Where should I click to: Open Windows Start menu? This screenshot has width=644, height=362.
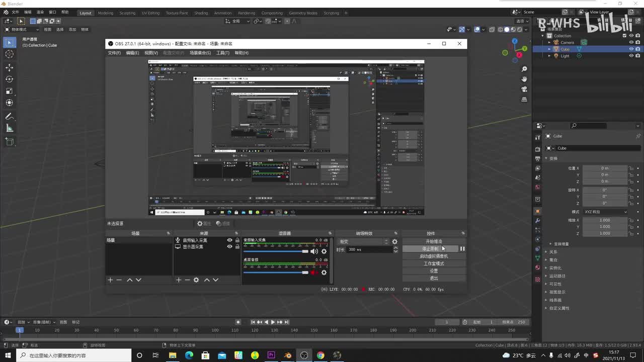(8, 355)
